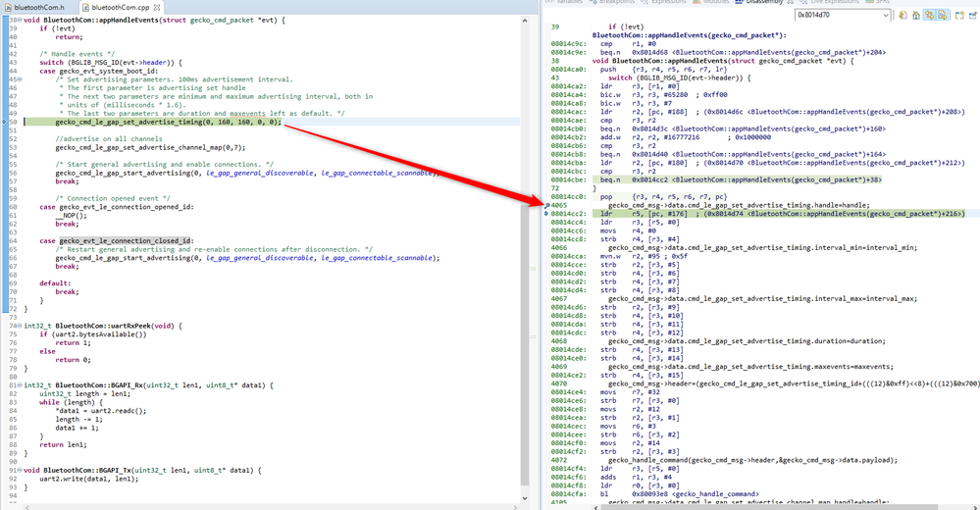
Task: Open the Expressions view tab
Action: tap(664, 2)
